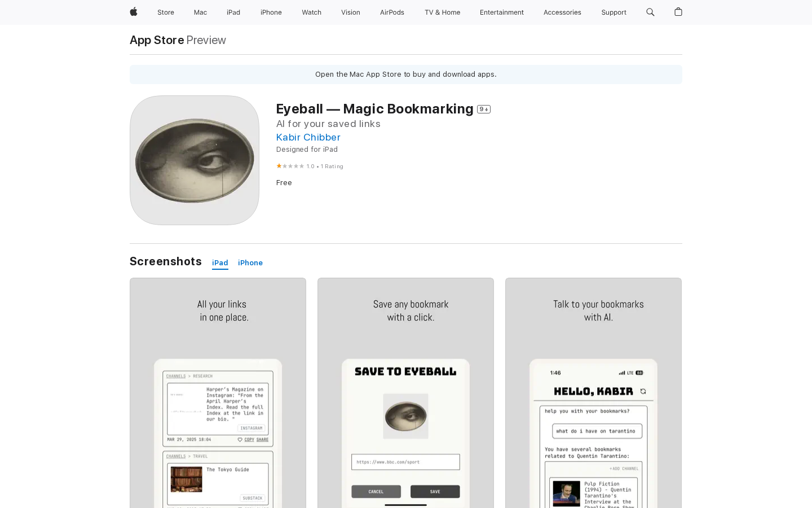Open 'Talk to your bookmarks with AI' screenshot

(x=593, y=393)
